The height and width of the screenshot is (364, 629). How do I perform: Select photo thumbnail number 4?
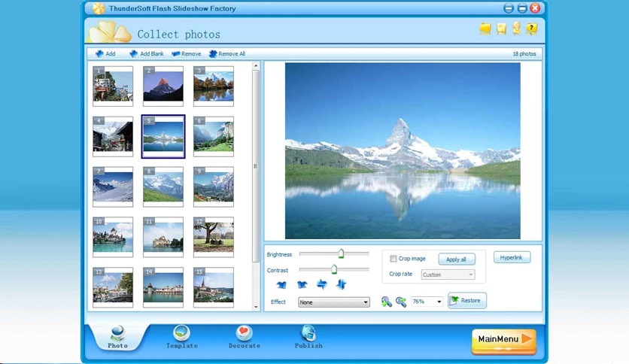pos(113,137)
